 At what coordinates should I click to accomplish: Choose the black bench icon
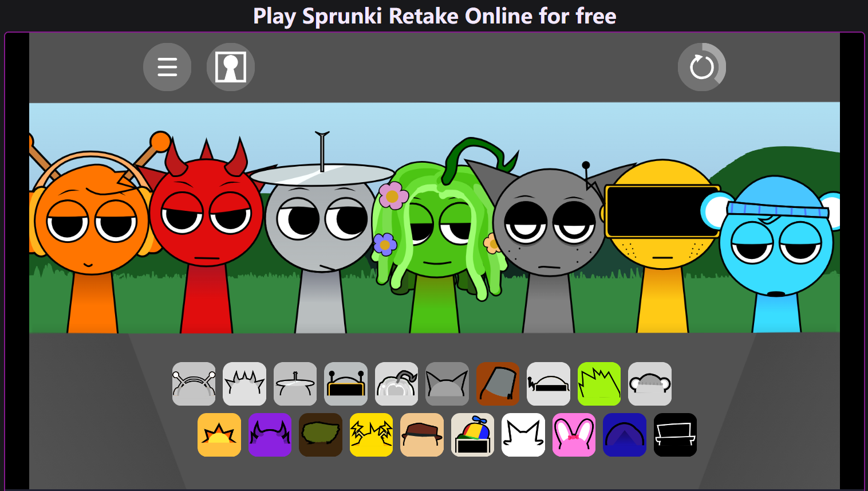(676, 435)
